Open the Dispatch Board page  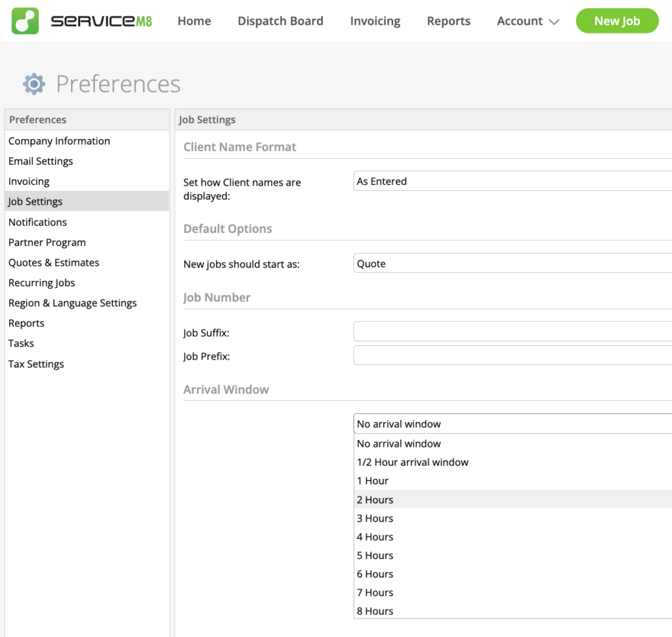point(280,21)
